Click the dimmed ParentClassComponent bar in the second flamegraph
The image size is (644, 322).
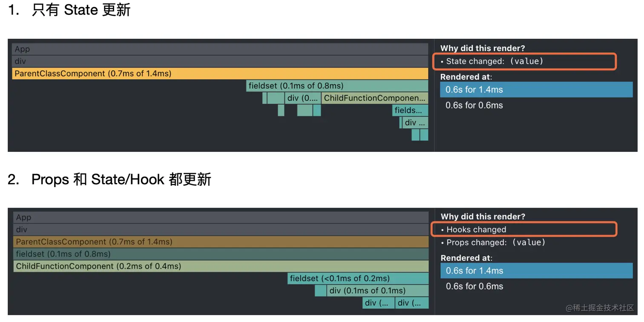click(x=221, y=242)
